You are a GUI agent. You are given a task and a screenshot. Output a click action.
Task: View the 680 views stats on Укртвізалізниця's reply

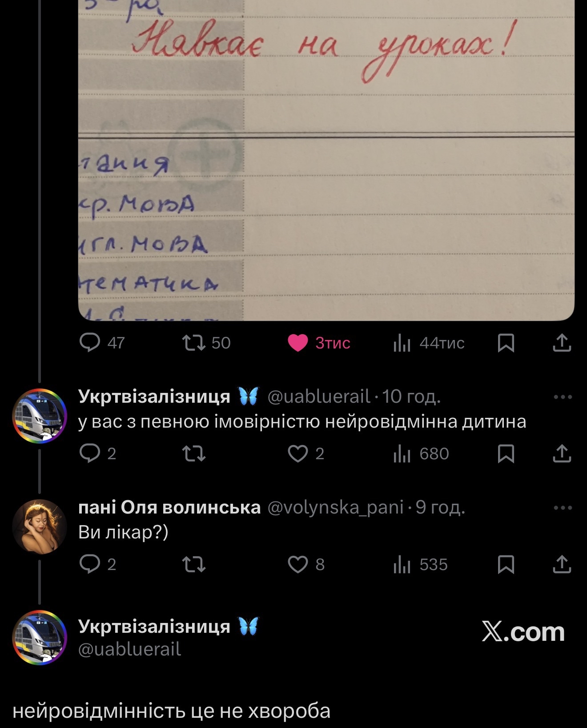pos(421,453)
